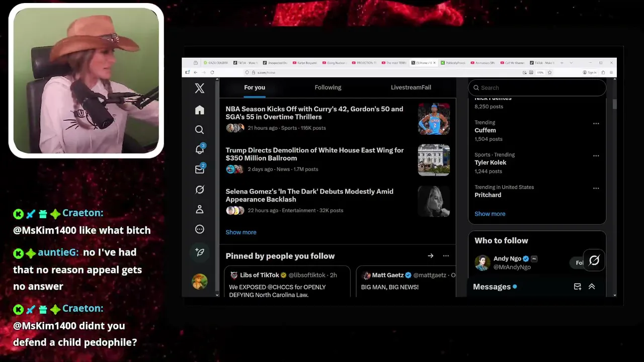
Task: Open more options for pinned posts section
Action: 446,256
